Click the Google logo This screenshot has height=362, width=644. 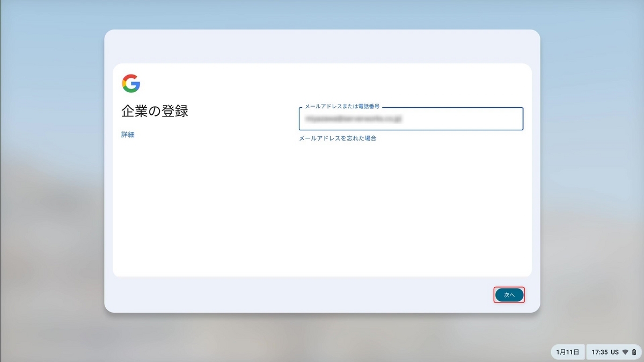131,84
